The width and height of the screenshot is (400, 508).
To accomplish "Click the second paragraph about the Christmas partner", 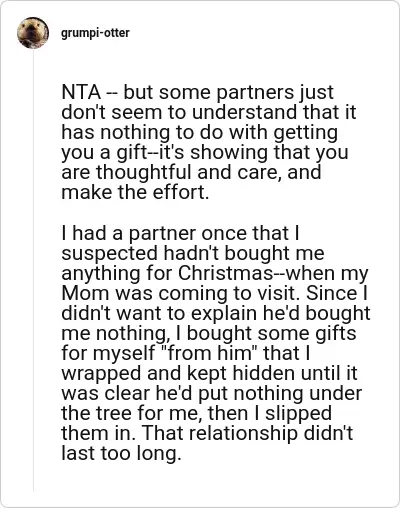I will click(216, 343).
